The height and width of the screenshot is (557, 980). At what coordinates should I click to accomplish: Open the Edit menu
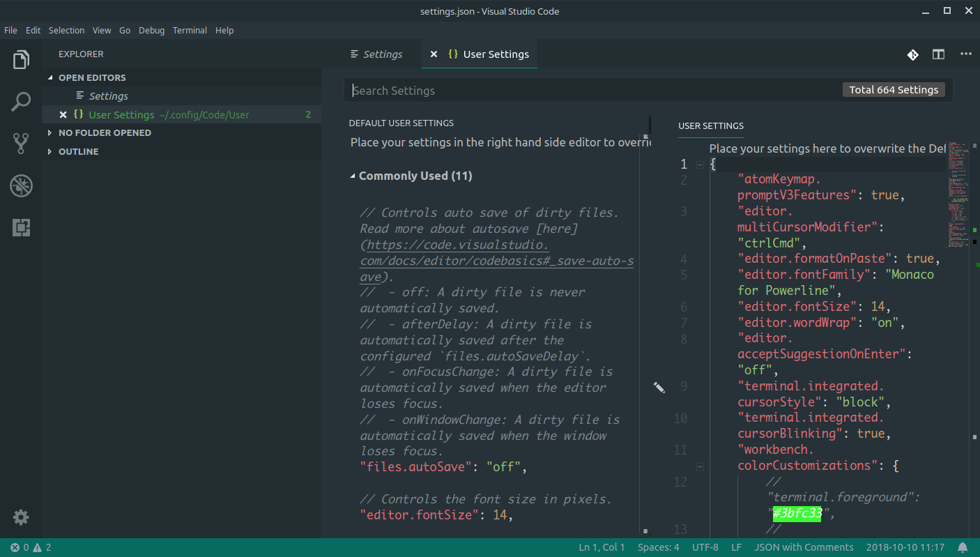[x=33, y=31]
